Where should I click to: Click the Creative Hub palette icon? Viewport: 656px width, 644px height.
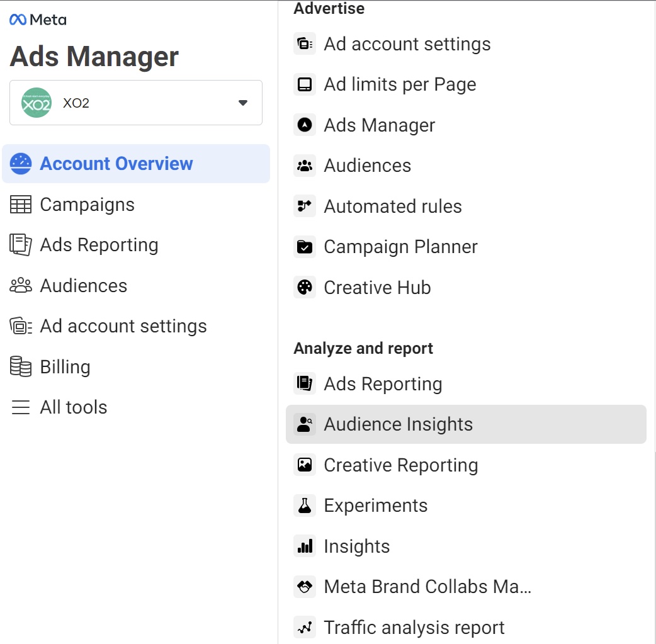[305, 288]
